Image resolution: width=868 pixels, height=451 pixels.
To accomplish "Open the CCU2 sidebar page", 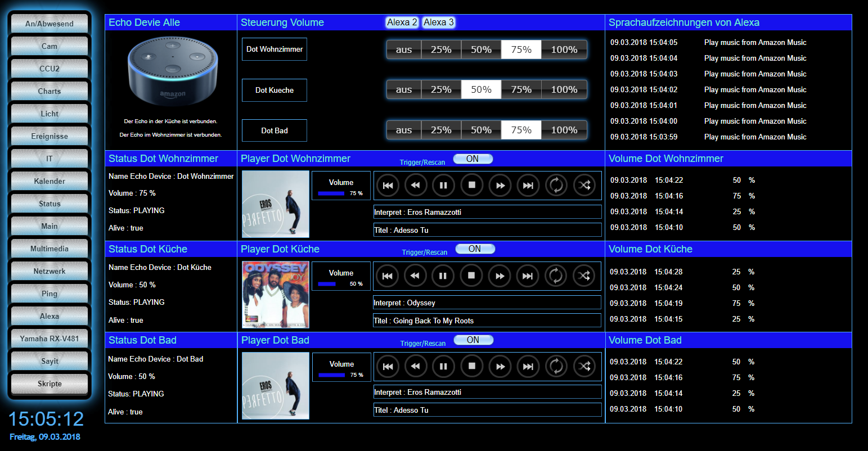I will 50,69.
